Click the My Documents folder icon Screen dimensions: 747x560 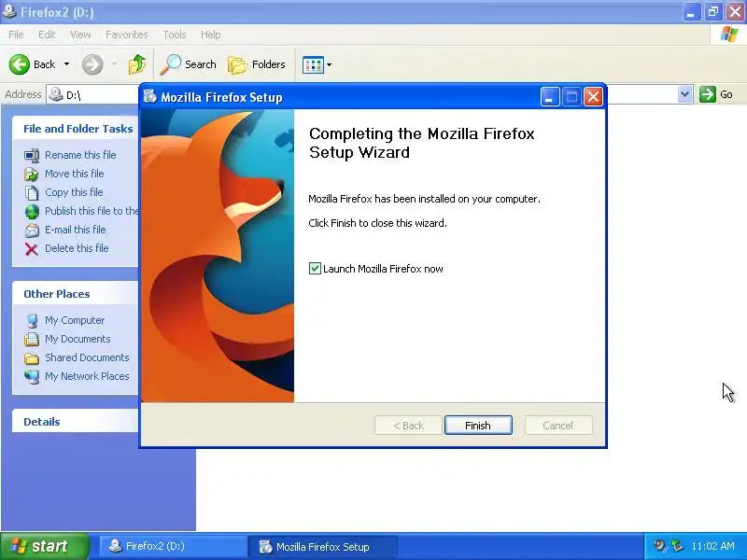32,339
